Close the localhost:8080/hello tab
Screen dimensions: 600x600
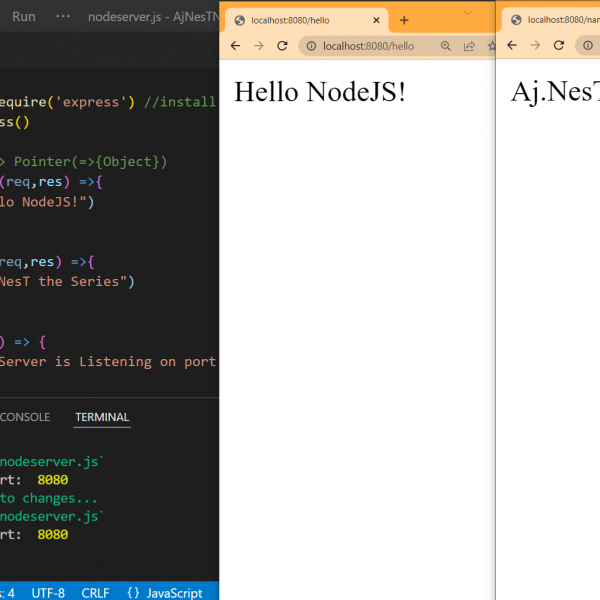[378, 20]
